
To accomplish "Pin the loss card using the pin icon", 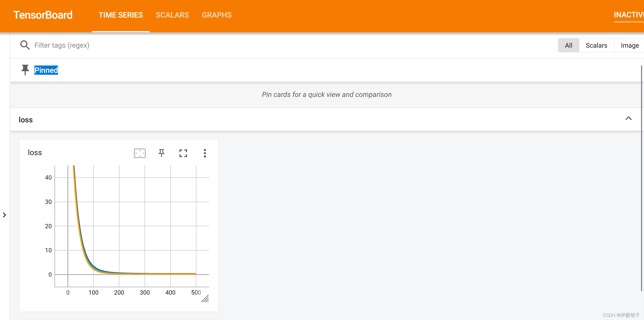I will (x=161, y=153).
